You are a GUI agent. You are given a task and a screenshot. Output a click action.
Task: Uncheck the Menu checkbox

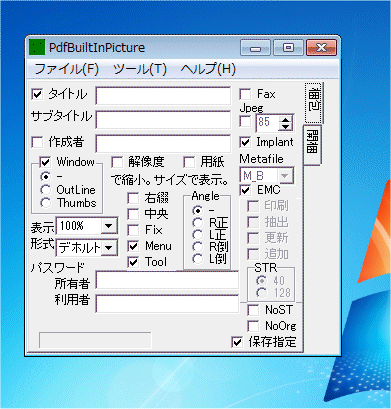pyautogui.click(x=133, y=246)
